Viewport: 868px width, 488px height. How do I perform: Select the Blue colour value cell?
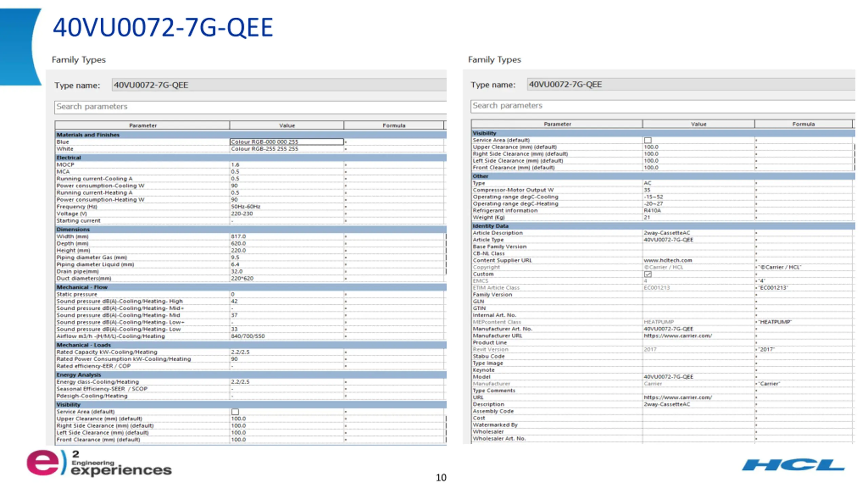tap(287, 142)
